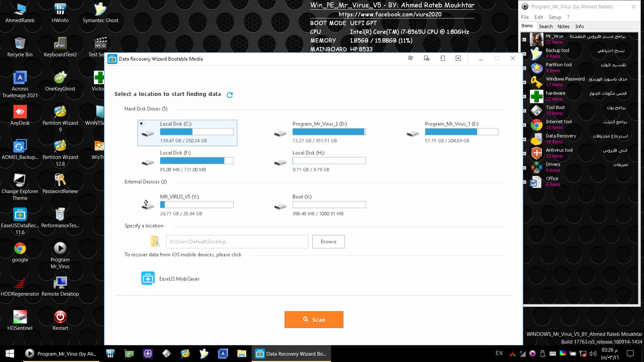Click the Windows Password key icon
The height and width of the screenshot is (362, 644).
536,82
